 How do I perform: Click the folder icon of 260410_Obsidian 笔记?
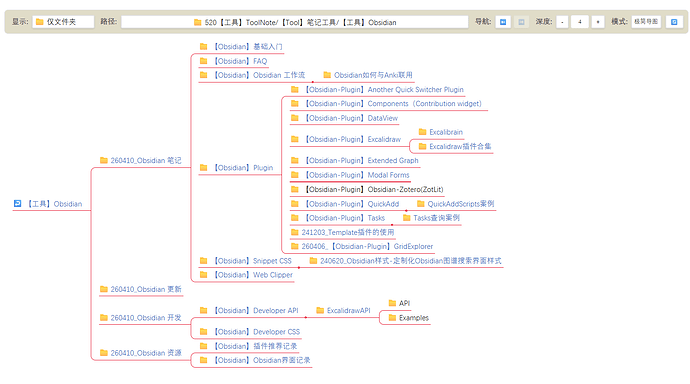click(x=104, y=160)
